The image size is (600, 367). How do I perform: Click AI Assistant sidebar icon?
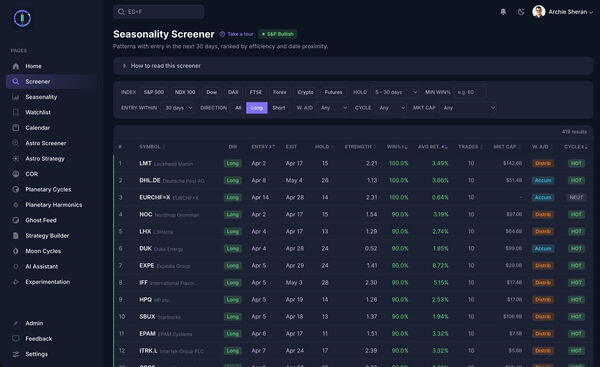coord(16,266)
